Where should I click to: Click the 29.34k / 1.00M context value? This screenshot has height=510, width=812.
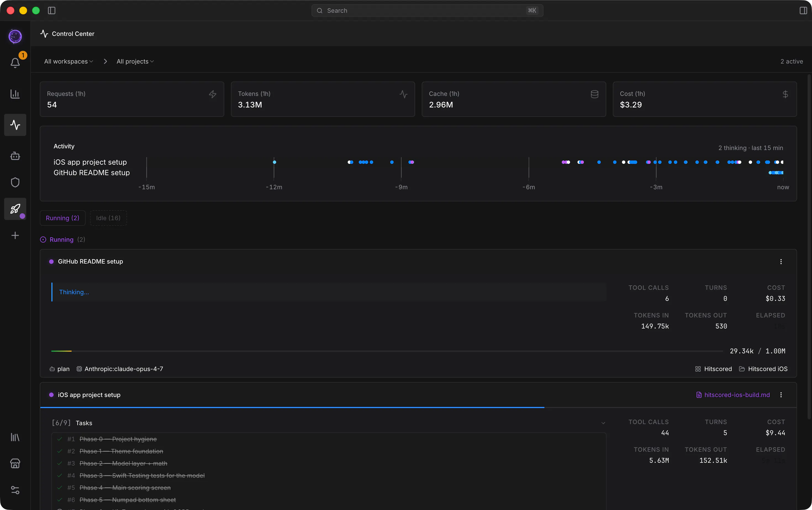click(757, 351)
